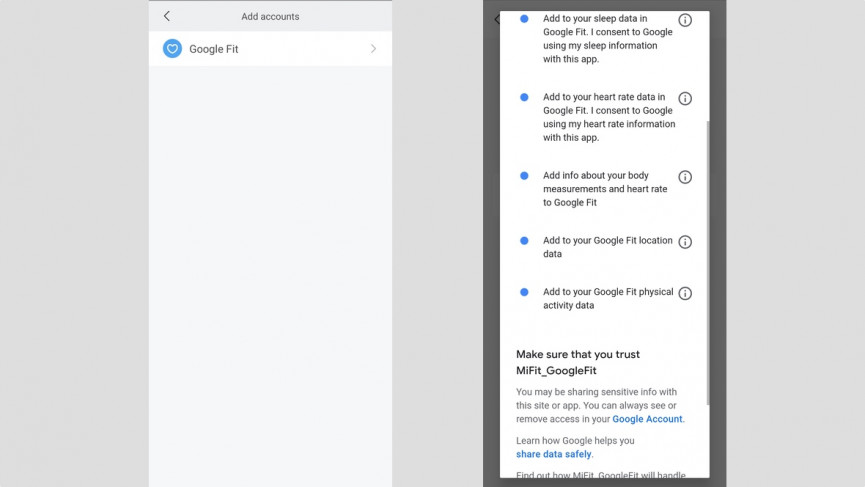Select the heart rate data permission bullet
865x487 pixels.
pos(524,97)
